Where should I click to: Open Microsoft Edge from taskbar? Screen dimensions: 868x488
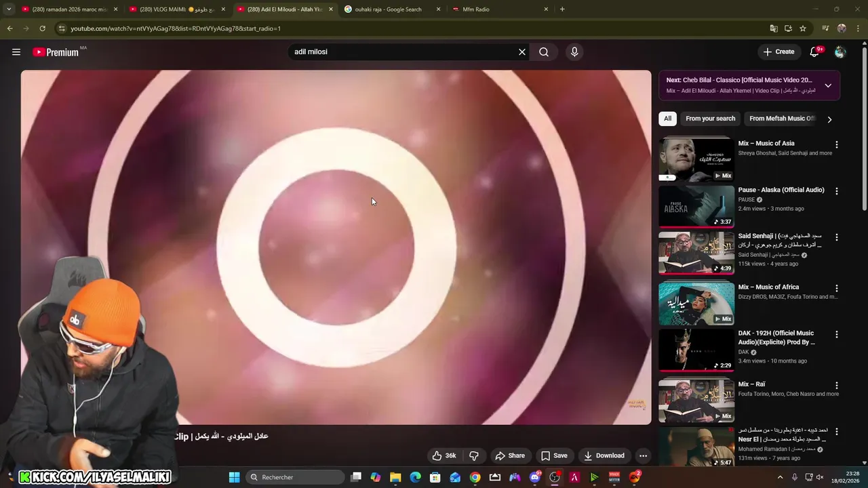click(x=415, y=477)
